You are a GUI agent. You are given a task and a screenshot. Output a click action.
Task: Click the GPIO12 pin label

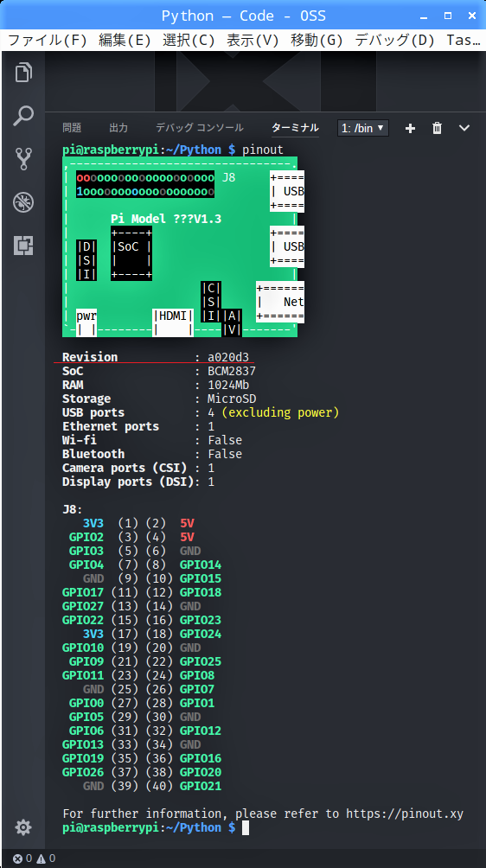201,731
